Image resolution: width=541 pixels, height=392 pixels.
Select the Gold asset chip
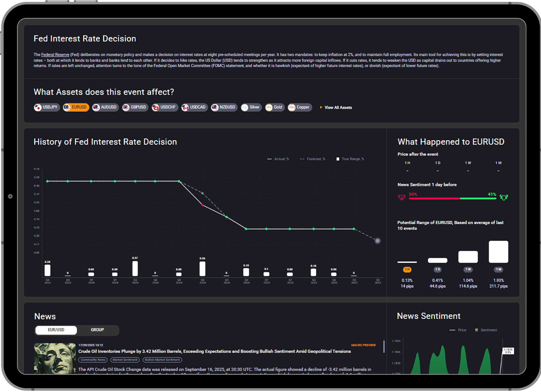pyautogui.click(x=275, y=107)
